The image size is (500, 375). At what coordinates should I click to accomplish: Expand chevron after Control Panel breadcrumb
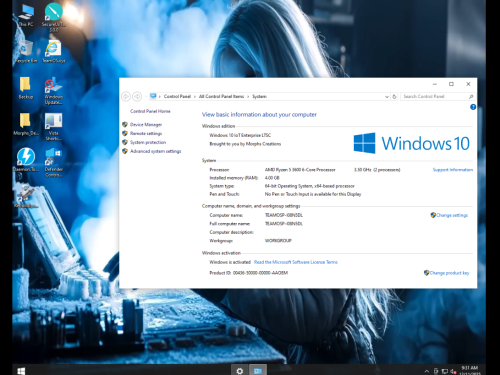[x=195, y=97]
